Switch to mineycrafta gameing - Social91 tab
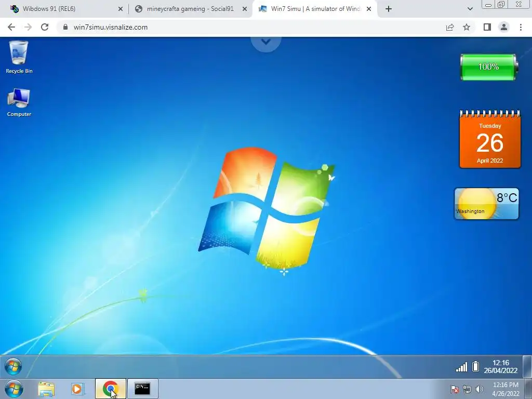532x399 pixels. [190, 9]
